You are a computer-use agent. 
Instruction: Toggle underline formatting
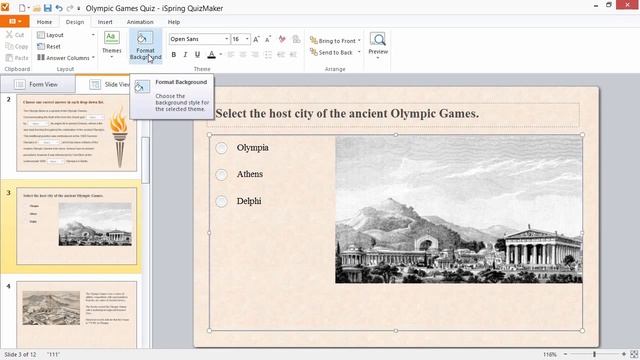(198, 54)
